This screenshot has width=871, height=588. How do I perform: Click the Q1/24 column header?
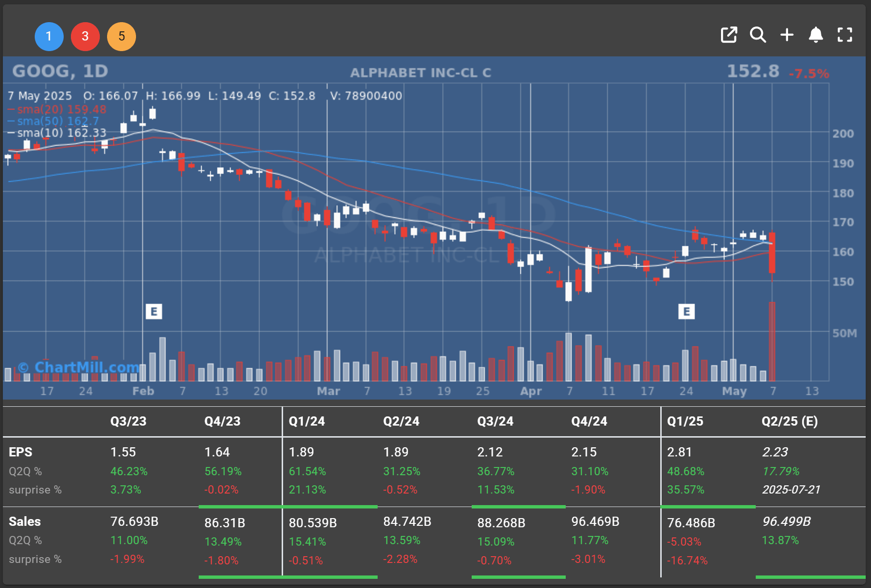point(307,421)
